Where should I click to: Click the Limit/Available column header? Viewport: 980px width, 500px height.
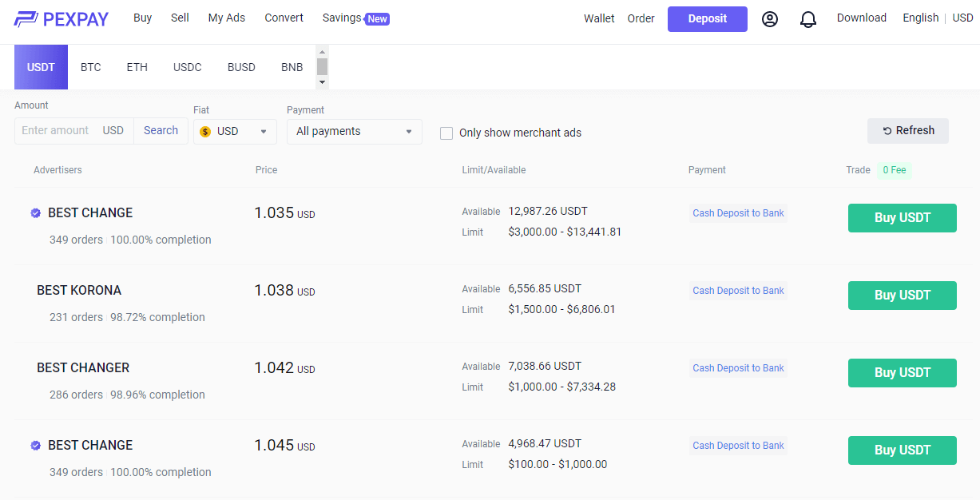pyautogui.click(x=494, y=170)
